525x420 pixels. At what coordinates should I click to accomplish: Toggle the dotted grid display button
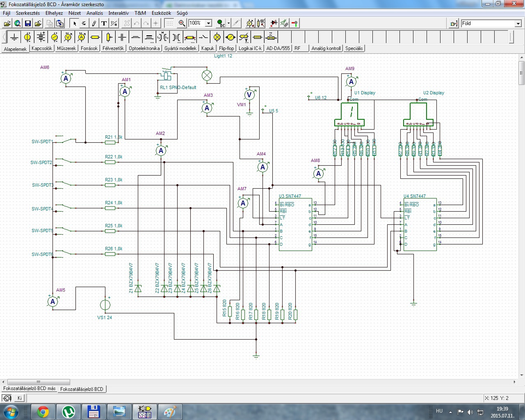[169, 23]
